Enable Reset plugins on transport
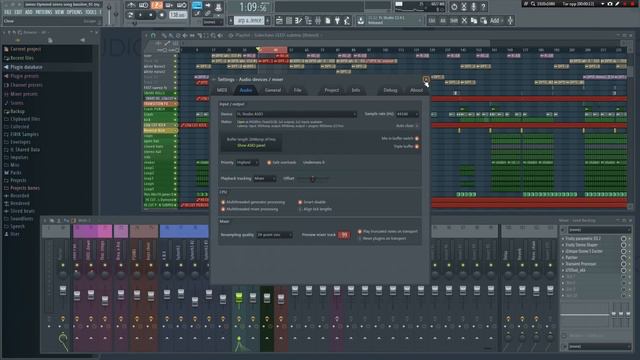The height and width of the screenshot is (360, 640). pos(360,238)
